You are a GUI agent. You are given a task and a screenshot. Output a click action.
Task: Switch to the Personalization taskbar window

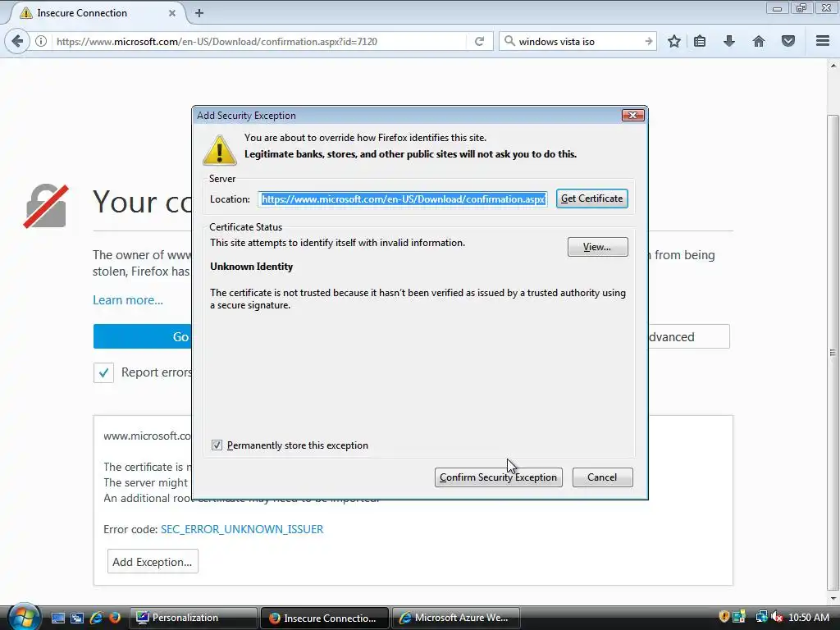click(193, 618)
